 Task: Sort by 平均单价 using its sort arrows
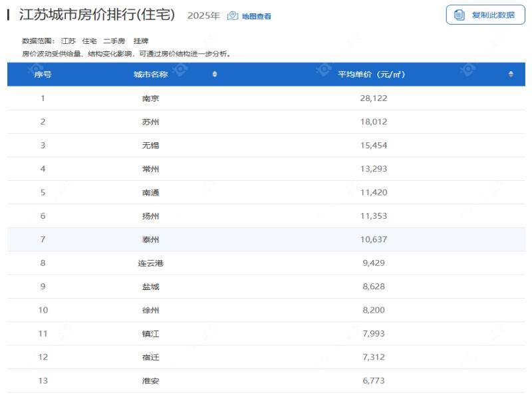[511, 74]
